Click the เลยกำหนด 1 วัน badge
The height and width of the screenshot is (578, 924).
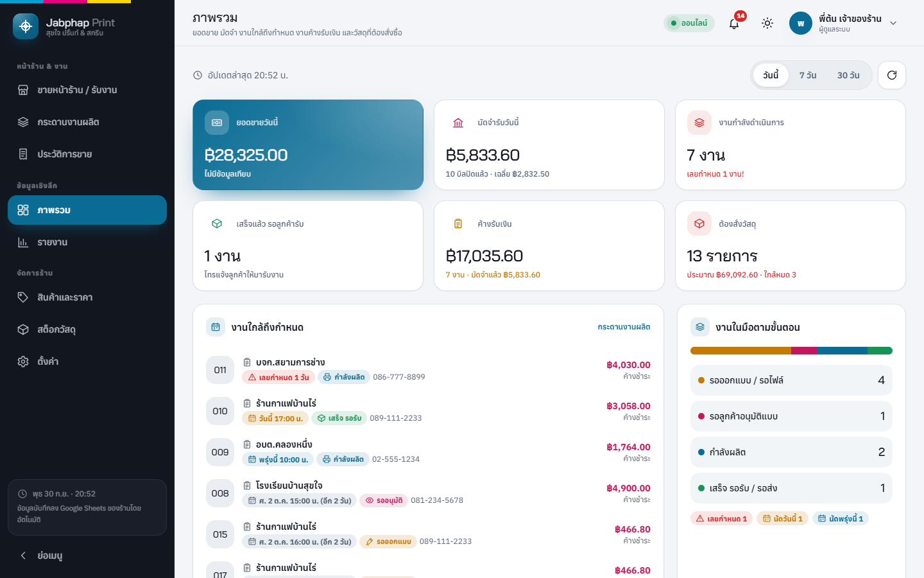coord(278,377)
